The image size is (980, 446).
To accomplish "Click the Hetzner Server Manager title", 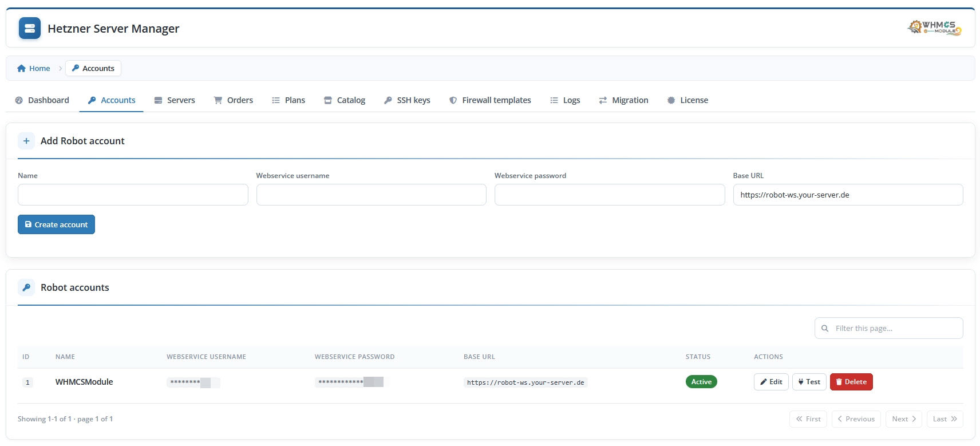I will 113,29.
